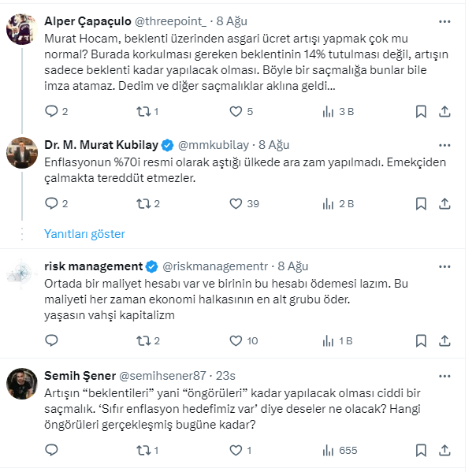This screenshot has width=476, height=472.
Task: Bookmark Semih Şener's tweet
Action: coord(422,451)
